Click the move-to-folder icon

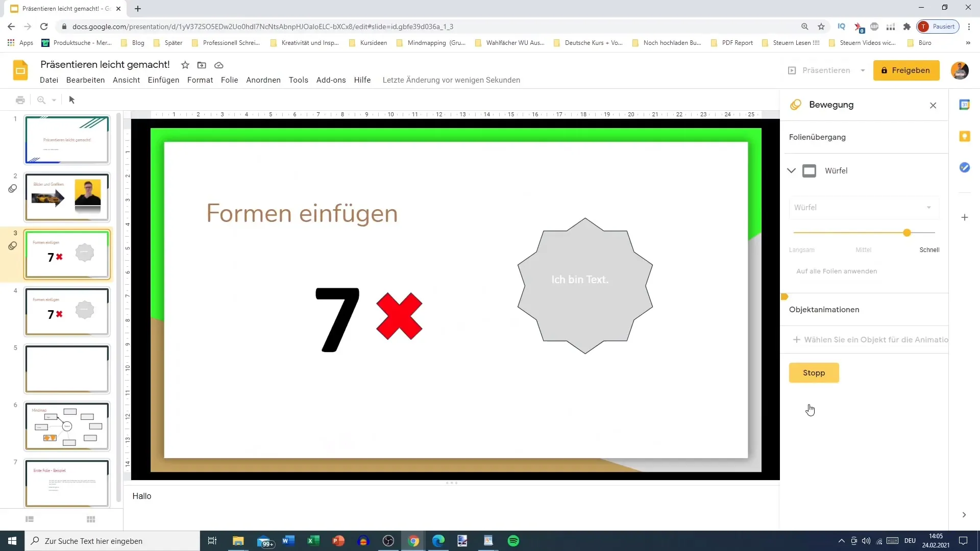(x=202, y=65)
